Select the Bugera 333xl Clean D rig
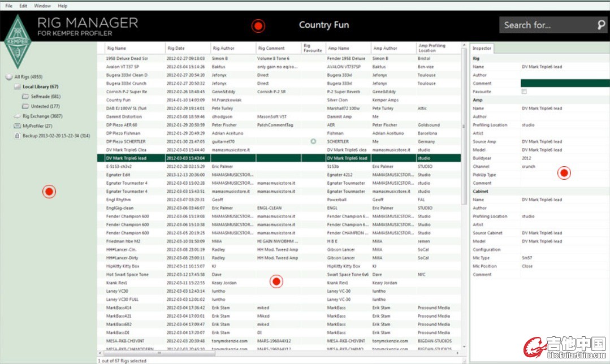 point(279,75)
